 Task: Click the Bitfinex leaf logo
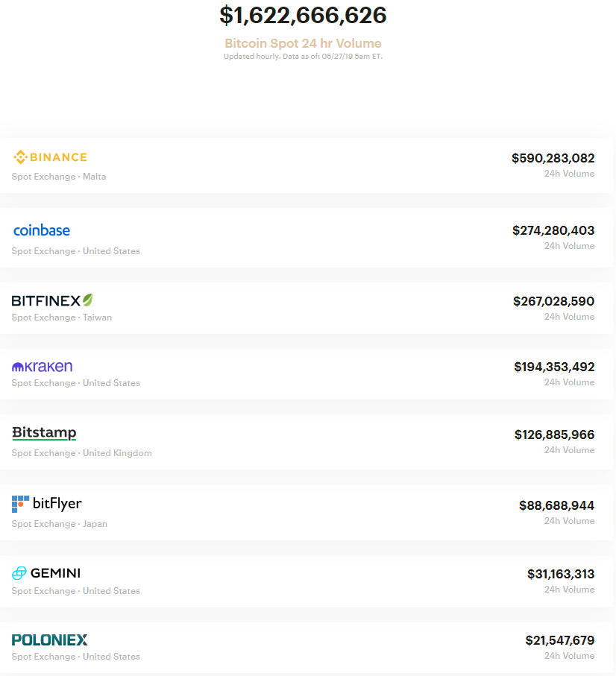tap(87, 299)
